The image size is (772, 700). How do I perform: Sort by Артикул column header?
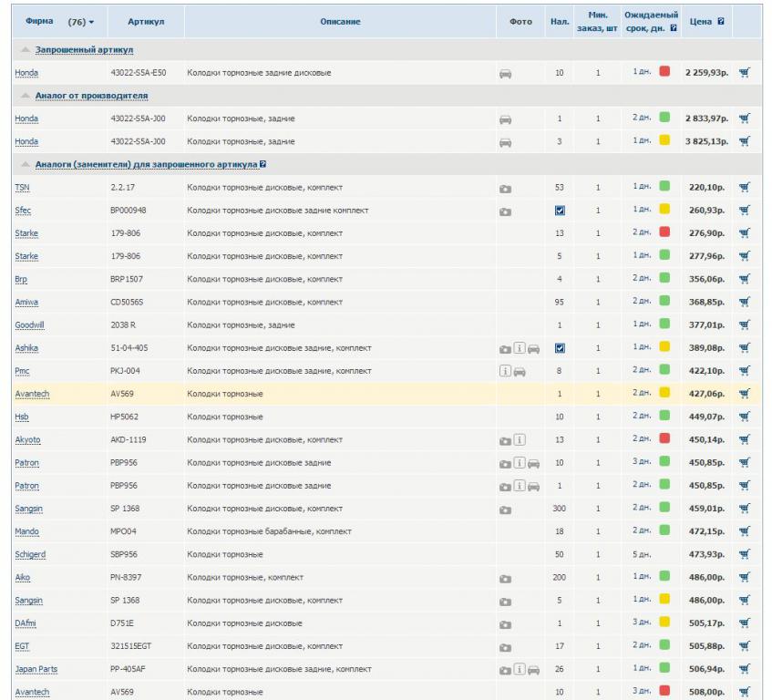146,21
